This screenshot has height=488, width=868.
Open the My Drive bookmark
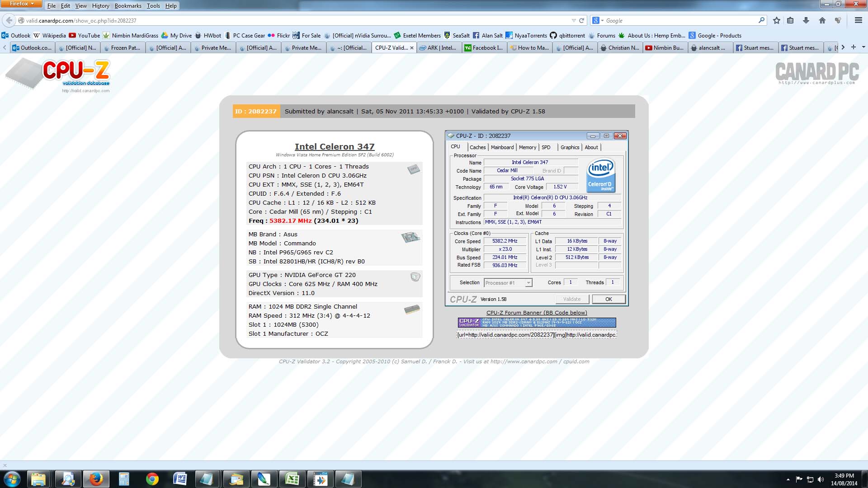(x=176, y=35)
